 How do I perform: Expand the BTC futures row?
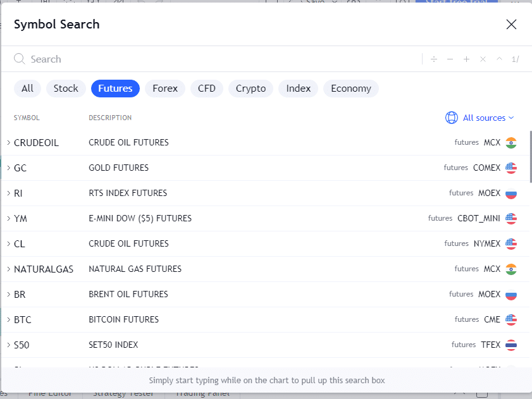click(8, 319)
